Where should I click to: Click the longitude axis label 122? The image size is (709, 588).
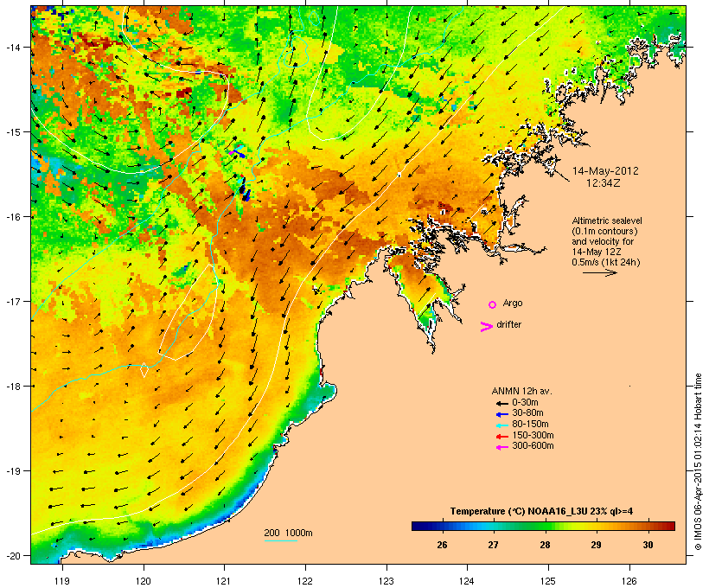tap(305, 581)
